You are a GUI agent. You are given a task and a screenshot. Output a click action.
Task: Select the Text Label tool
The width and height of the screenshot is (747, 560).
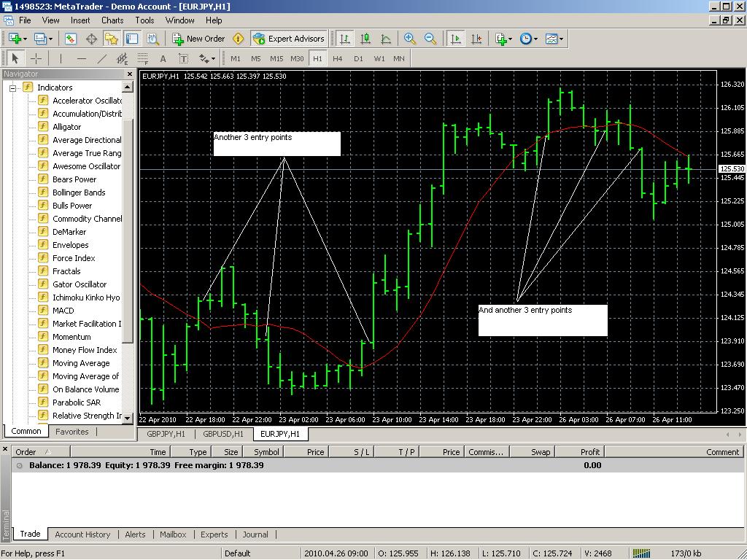tap(183, 58)
